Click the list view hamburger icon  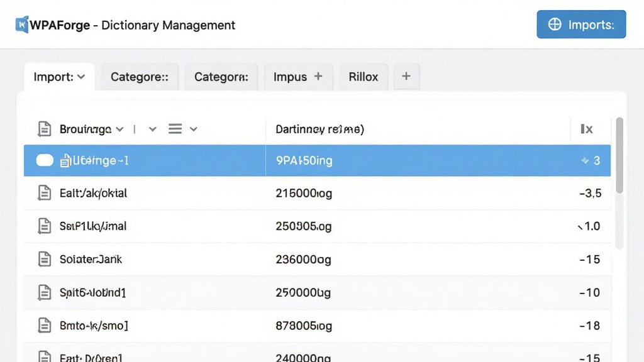pyautogui.click(x=175, y=129)
